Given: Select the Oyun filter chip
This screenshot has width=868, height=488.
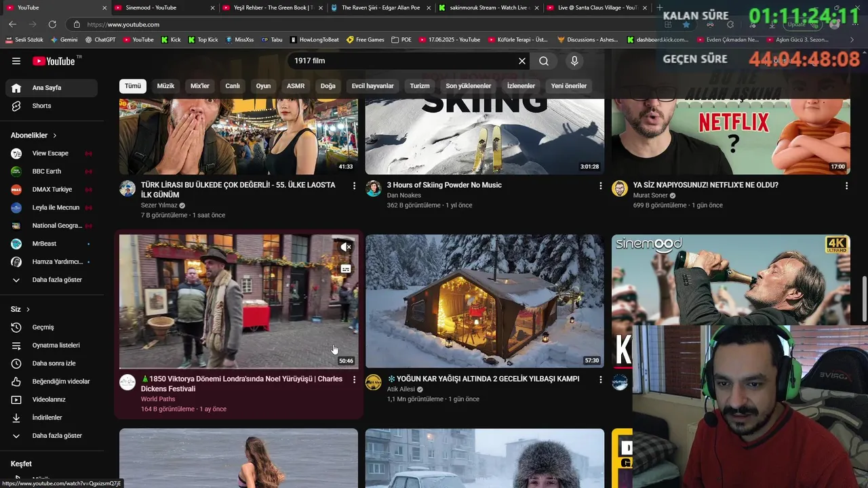Looking at the screenshot, I should (263, 86).
